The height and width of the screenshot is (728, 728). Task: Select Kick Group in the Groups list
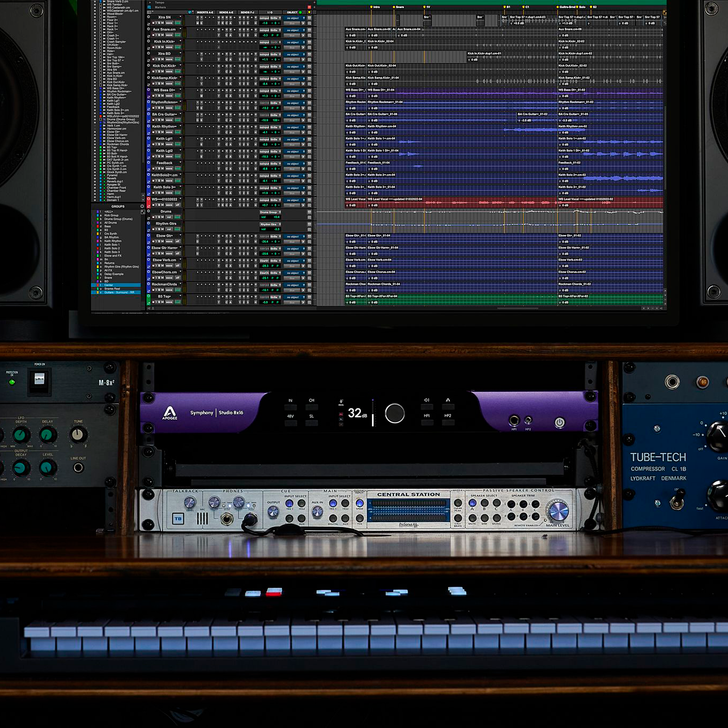click(111, 215)
